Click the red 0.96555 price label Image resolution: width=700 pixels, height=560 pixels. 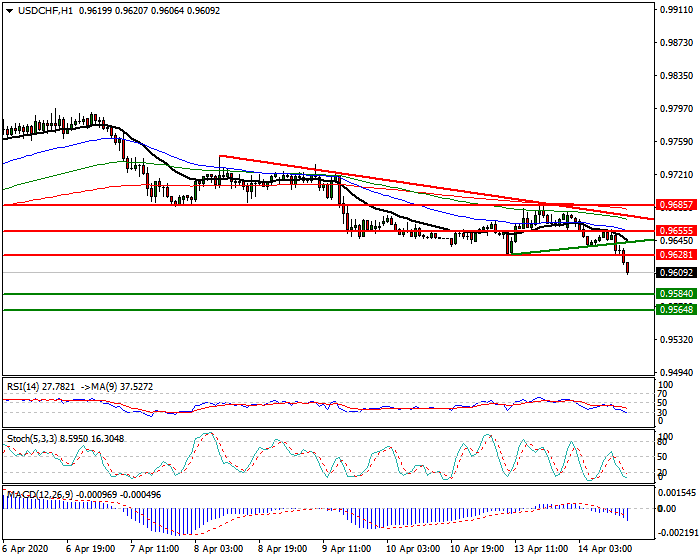tap(676, 231)
